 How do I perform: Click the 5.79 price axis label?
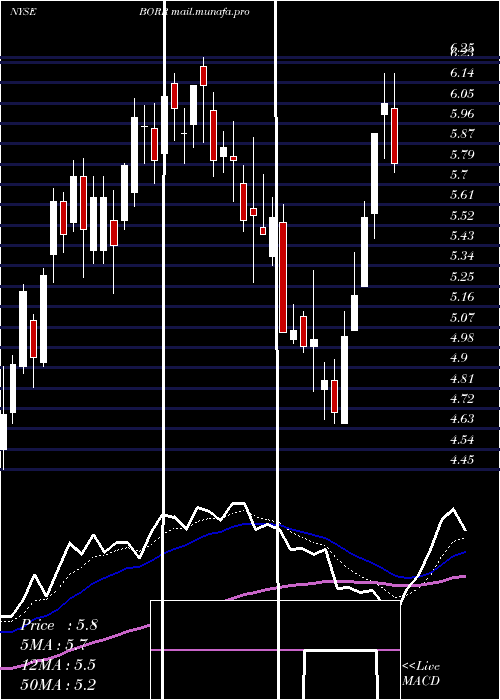462,154
